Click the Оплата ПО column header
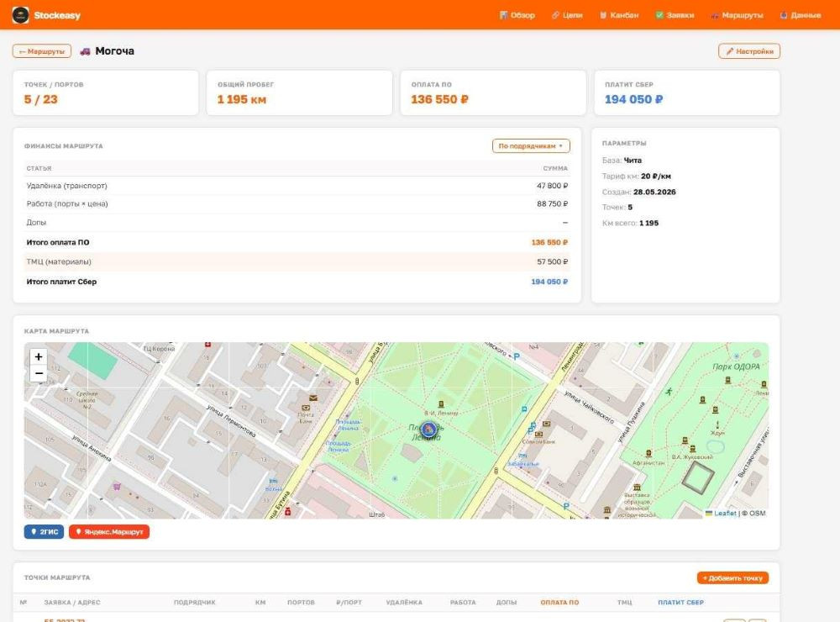Screen dimensions: 840x622 [559, 602]
